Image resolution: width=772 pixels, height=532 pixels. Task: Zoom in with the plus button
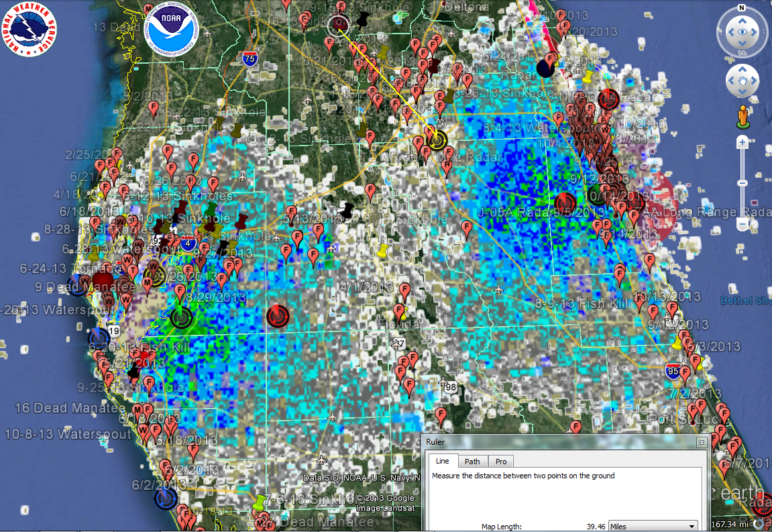click(742, 142)
